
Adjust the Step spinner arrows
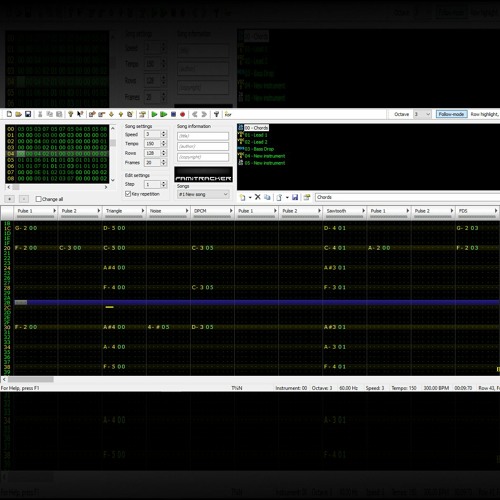tap(163, 184)
